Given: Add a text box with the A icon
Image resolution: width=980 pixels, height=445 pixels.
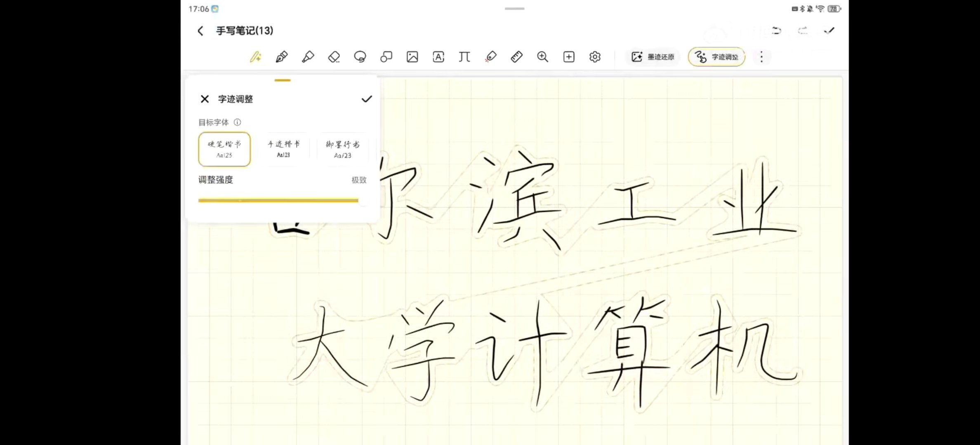Looking at the screenshot, I should point(438,57).
